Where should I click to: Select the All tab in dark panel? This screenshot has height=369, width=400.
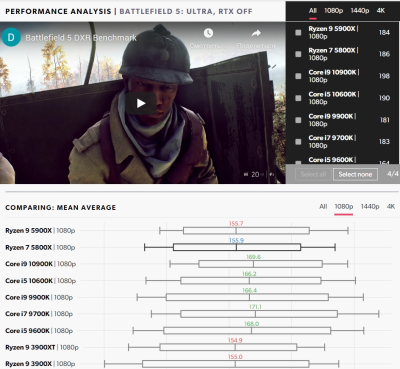tap(312, 11)
